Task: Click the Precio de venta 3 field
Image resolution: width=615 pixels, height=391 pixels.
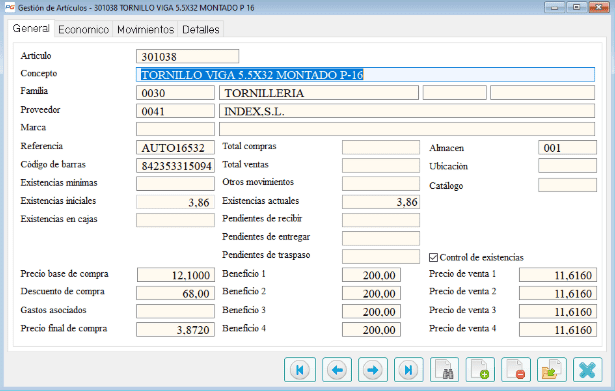Action: 558,311
